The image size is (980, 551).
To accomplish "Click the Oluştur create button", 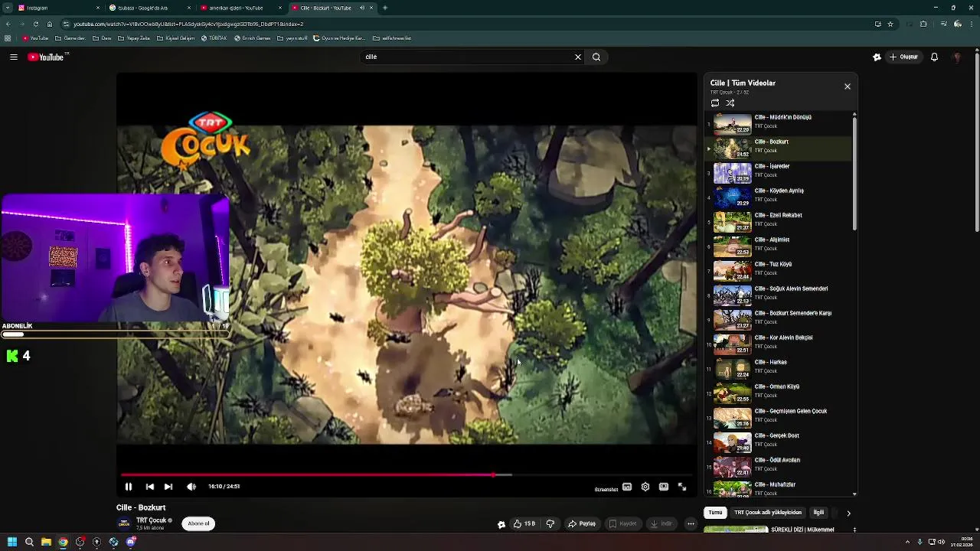I will click(x=903, y=57).
